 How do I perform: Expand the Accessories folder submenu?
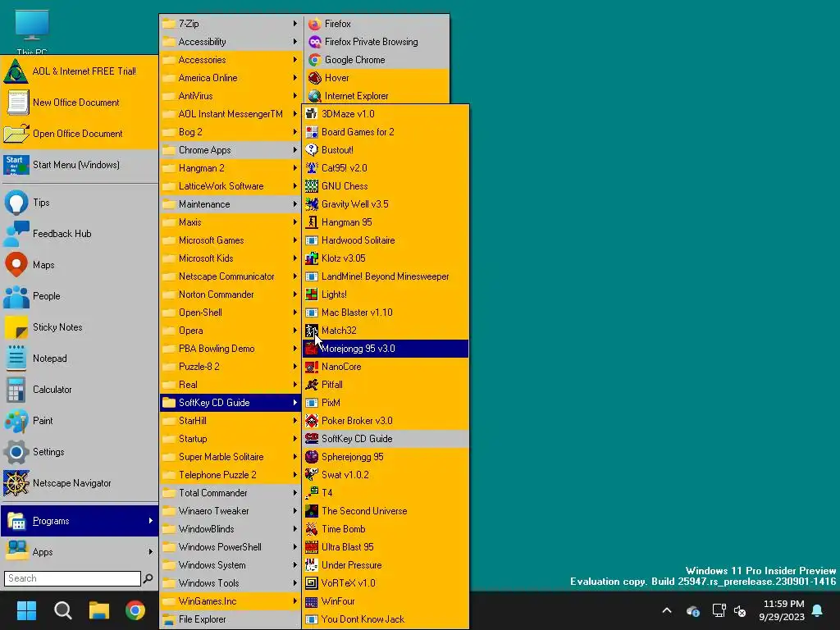click(x=231, y=59)
